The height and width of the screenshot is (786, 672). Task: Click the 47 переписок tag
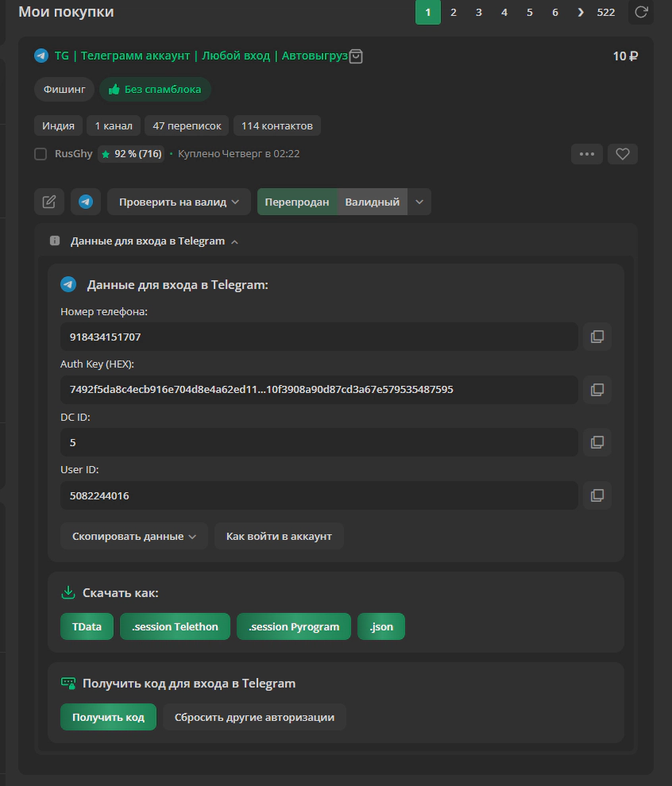[187, 125]
